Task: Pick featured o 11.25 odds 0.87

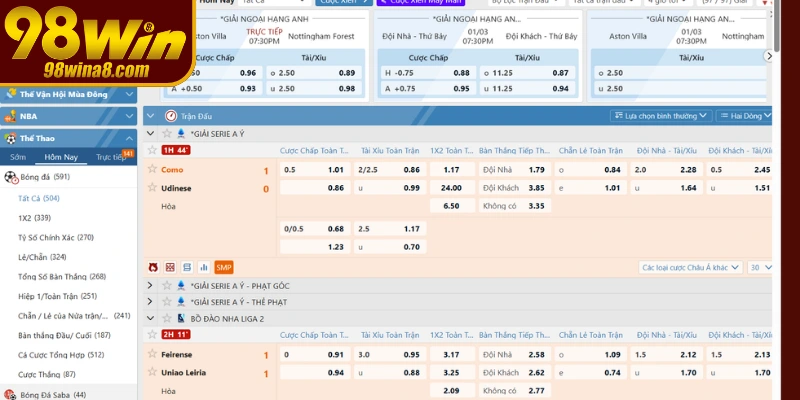Action: 527,73
